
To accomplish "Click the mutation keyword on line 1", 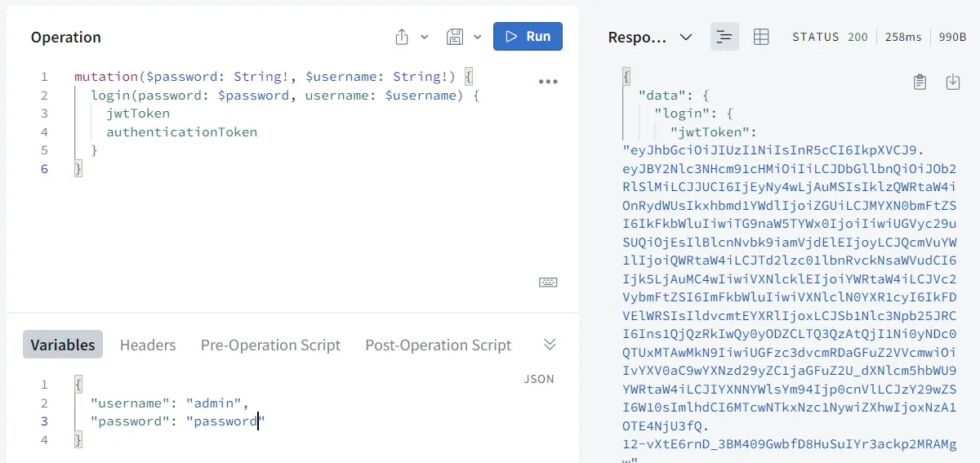I will (106, 77).
